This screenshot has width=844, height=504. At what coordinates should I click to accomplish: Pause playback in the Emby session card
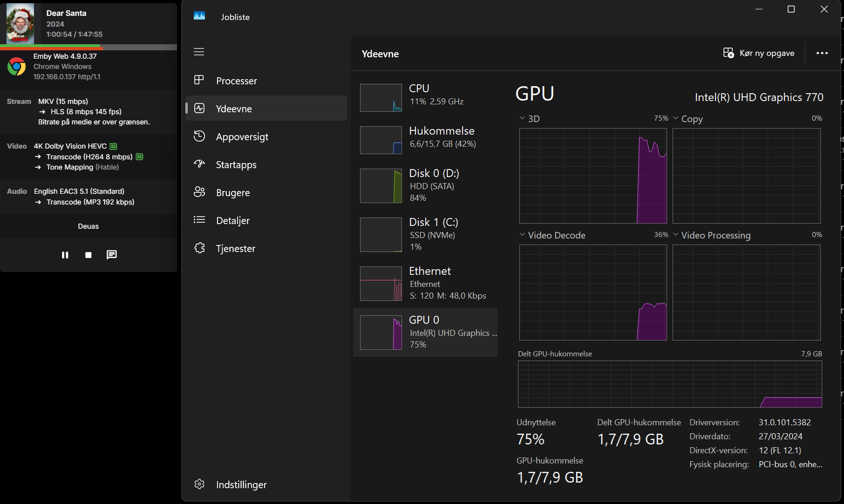point(65,255)
